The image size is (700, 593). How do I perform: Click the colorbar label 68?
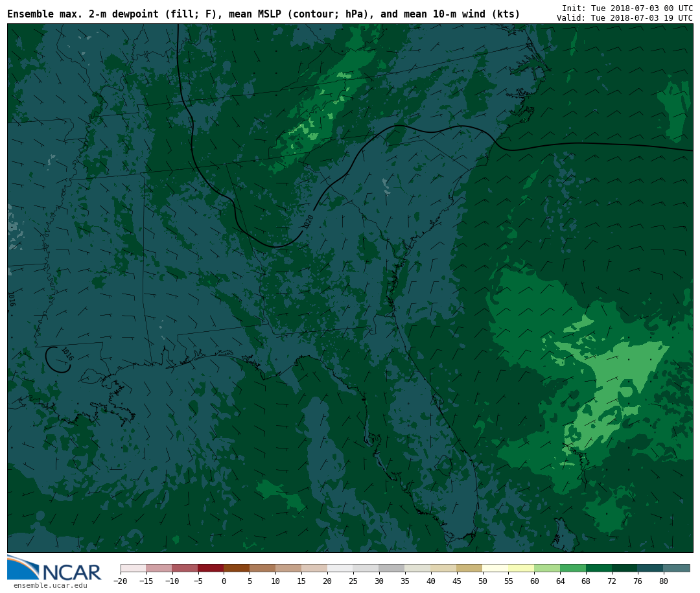coord(586,581)
